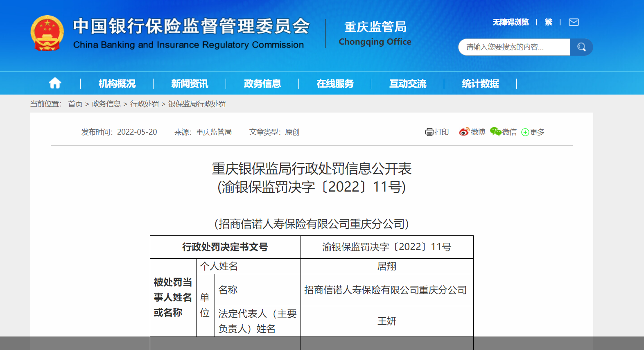Image resolution: width=644 pixels, height=350 pixels.
Task: Switch to traditional Chinese with 繁
Action: (x=549, y=22)
